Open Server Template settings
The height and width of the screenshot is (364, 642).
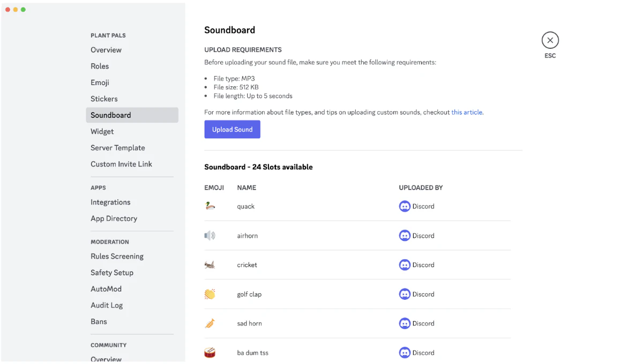117,148
